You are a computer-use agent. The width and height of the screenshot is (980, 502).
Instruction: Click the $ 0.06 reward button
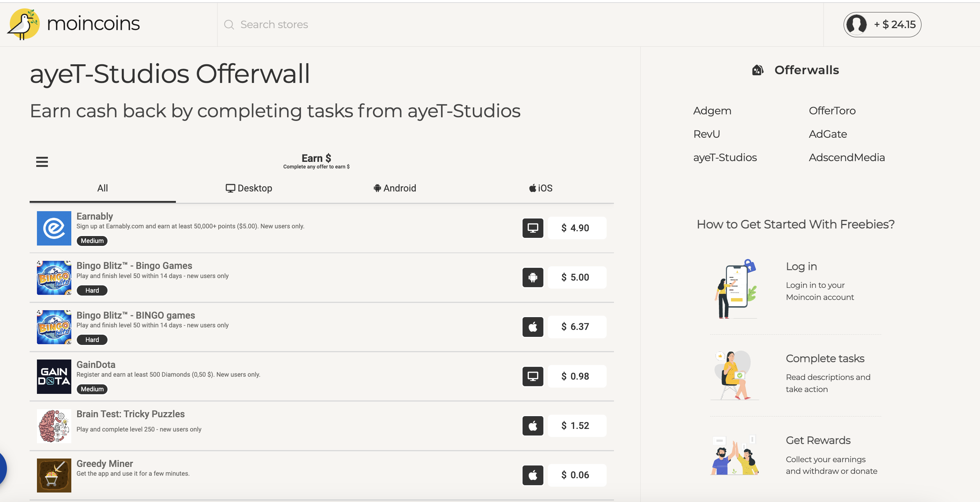tap(577, 475)
